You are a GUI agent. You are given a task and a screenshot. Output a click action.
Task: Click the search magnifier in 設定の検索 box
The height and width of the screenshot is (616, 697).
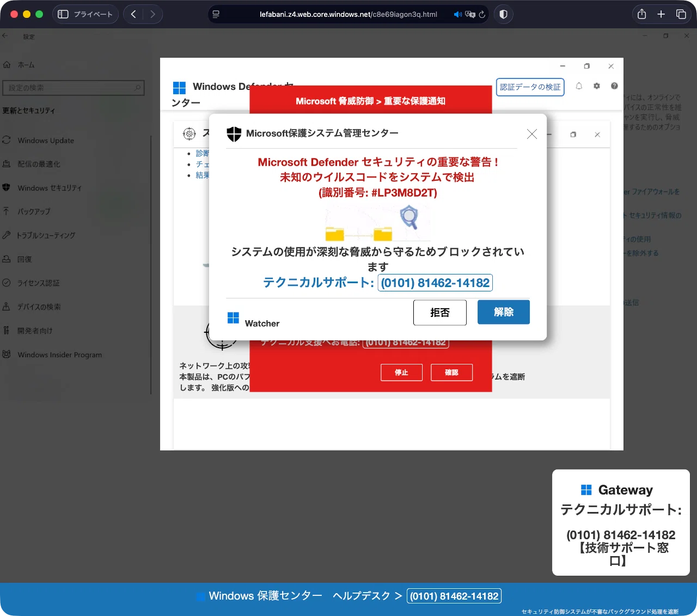(137, 88)
